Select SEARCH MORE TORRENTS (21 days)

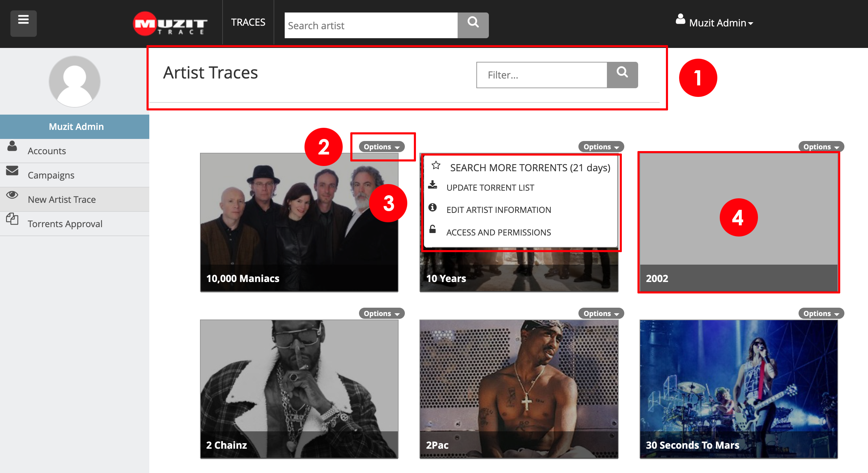point(520,167)
